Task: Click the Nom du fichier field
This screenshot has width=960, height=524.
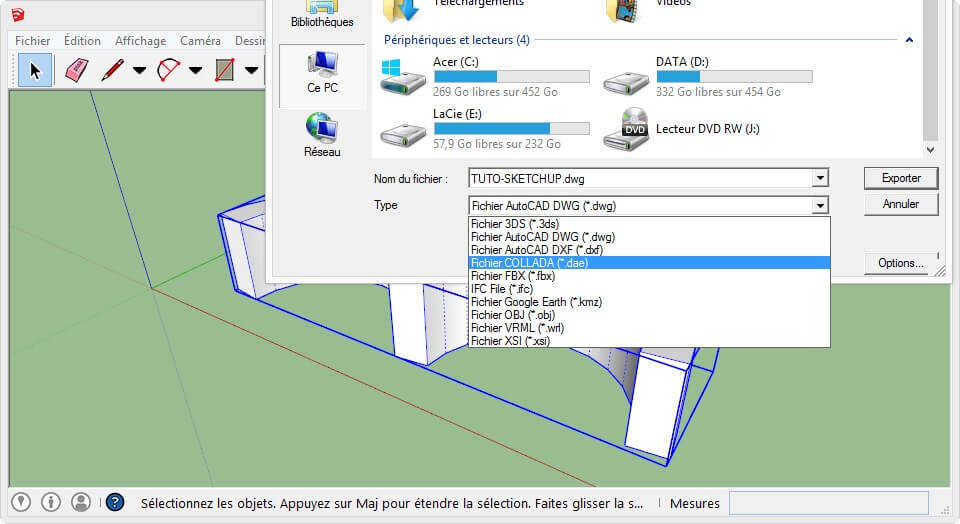Action: tap(640, 179)
